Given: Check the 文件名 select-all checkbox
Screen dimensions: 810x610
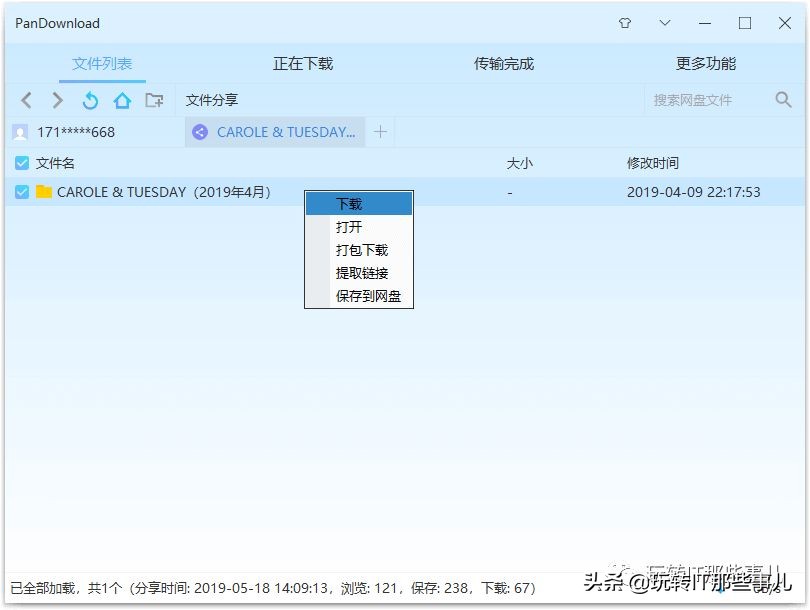Looking at the screenshot, I should tap(22, 162).
